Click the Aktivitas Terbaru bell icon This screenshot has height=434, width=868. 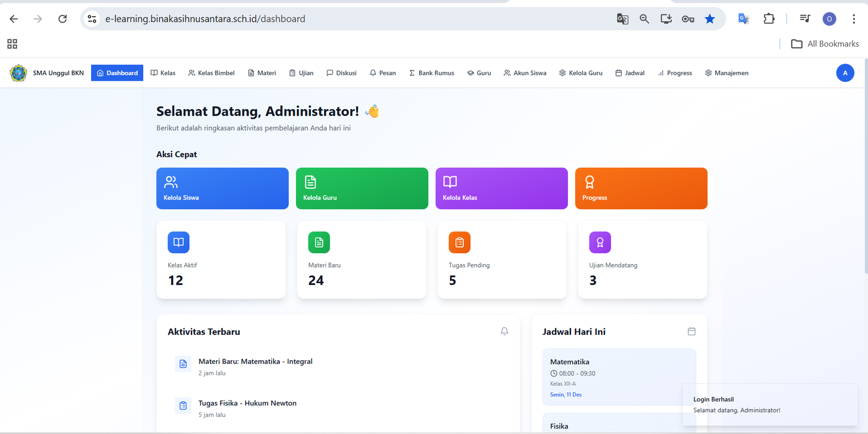click(505, 331)
